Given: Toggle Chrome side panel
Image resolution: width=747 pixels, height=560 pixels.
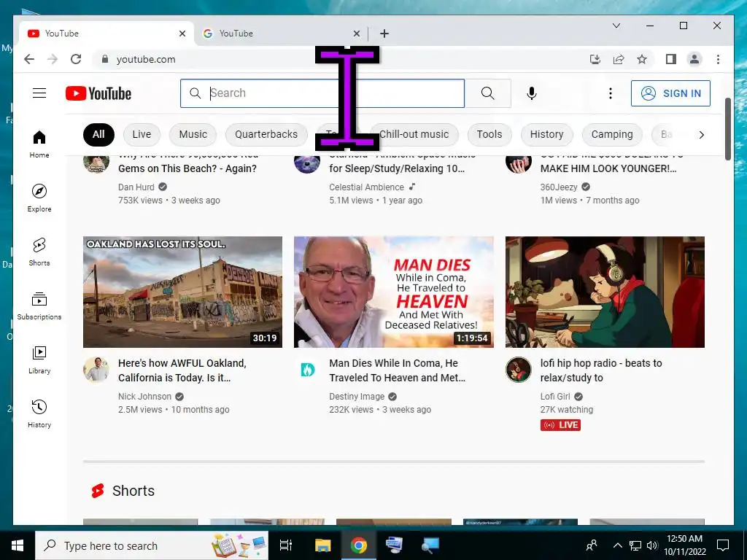Looking at the screenshot, I should click(671, 59).
